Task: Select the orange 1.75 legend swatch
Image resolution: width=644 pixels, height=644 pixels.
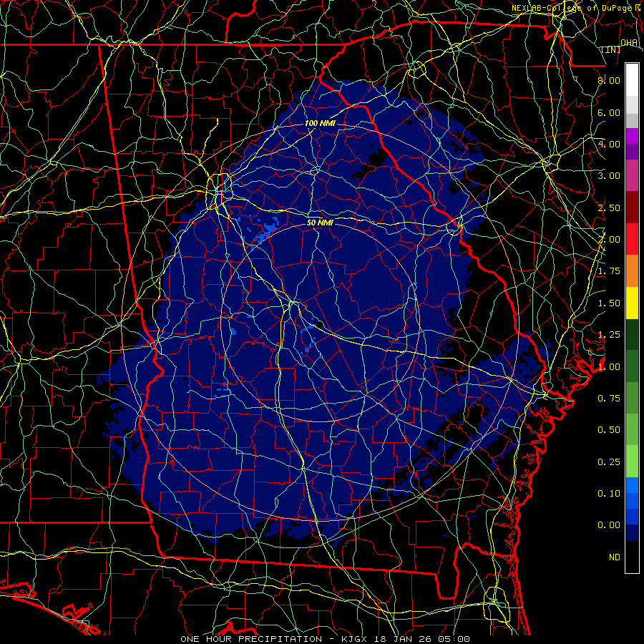Action: click(632, 271)
